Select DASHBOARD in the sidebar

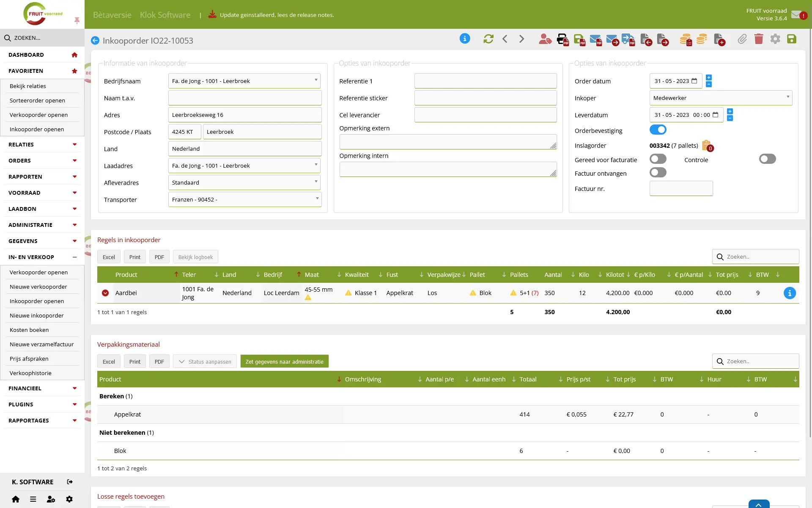click(x=42, y=55)
